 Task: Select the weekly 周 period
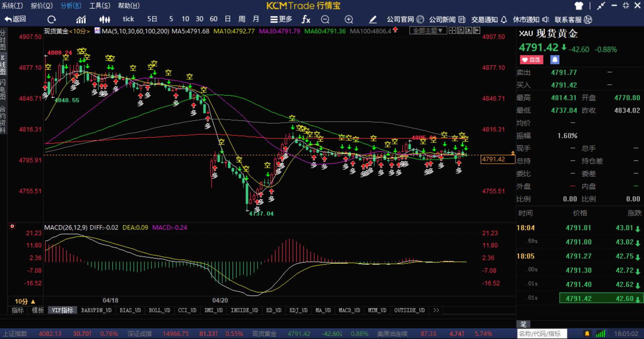[242, 19]
